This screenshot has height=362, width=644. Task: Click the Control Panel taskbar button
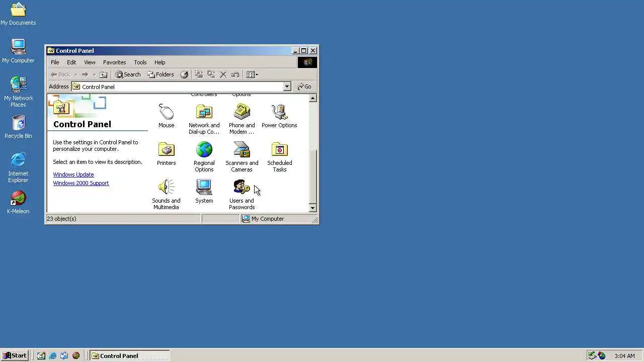tap(130, 355)
